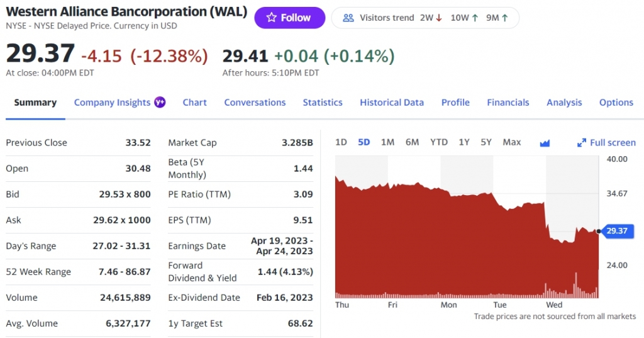Click the star icon in Follow button

coord(272,18)
